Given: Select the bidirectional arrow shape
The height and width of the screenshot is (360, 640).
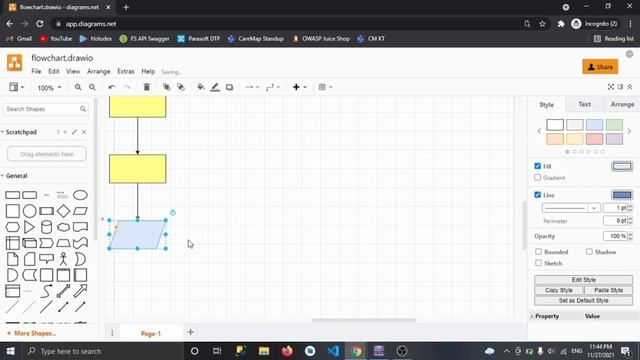Looking at the screenshot, I should point(63,291).
